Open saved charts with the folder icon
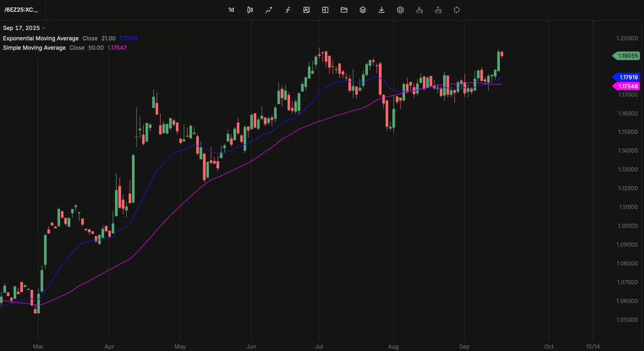The width and height of the screenshot is (644, 351). 344,9
